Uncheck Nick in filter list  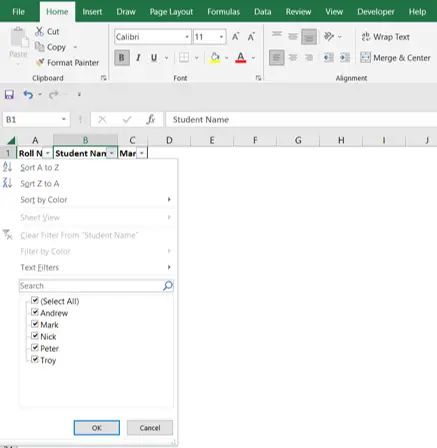35,336
